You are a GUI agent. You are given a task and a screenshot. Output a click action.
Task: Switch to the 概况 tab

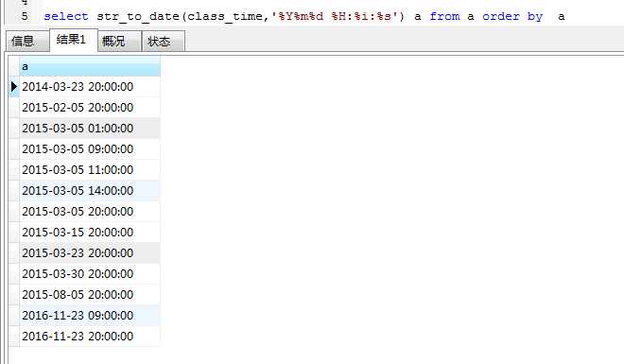coord(119,41)
